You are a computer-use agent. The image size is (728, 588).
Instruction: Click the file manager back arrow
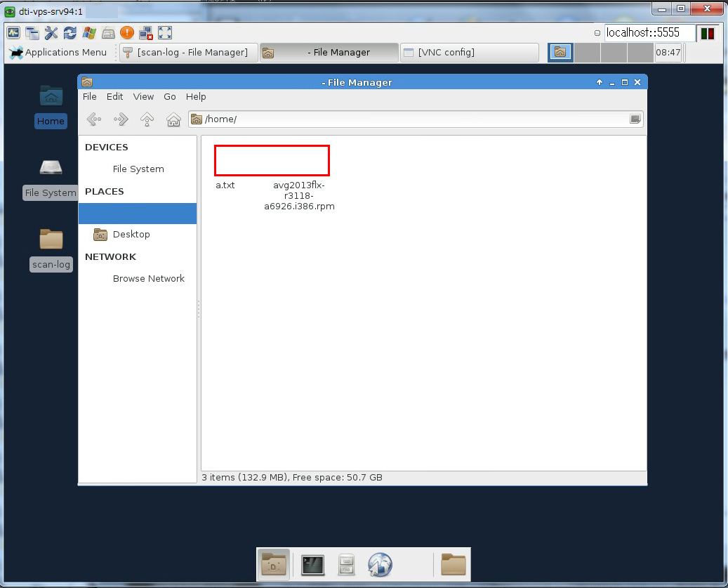tap(94, 119)
